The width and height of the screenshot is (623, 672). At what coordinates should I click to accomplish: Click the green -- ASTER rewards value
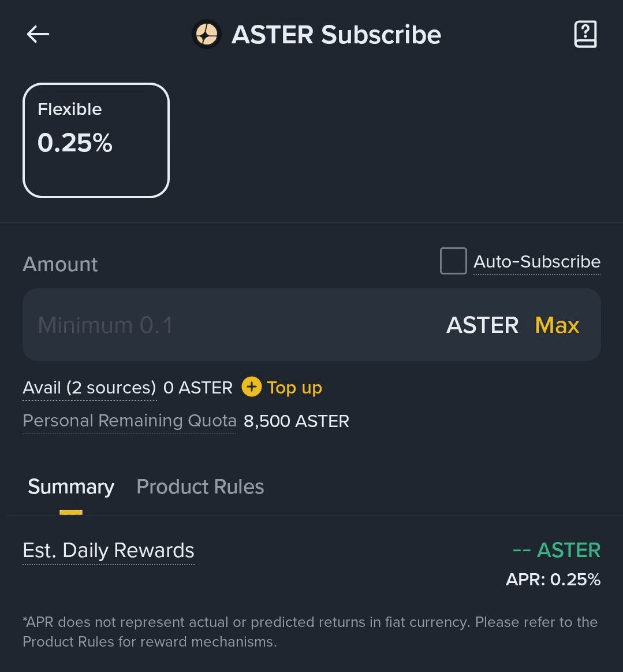point(556,550)
